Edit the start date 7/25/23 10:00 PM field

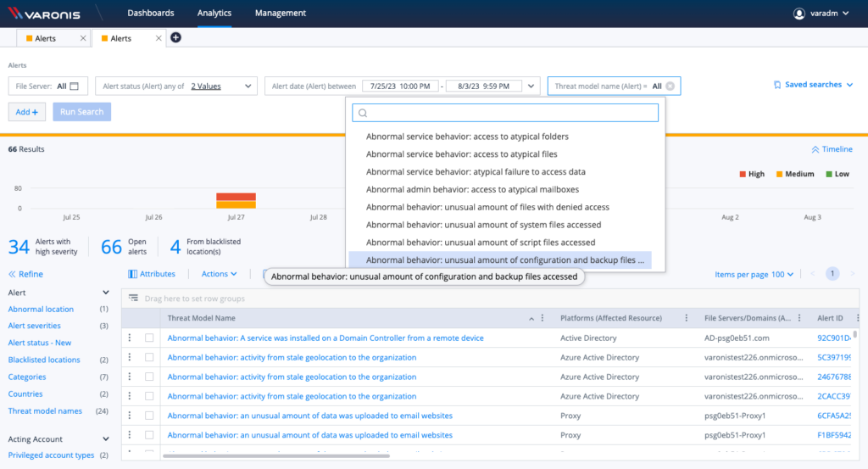click(400, 86)
